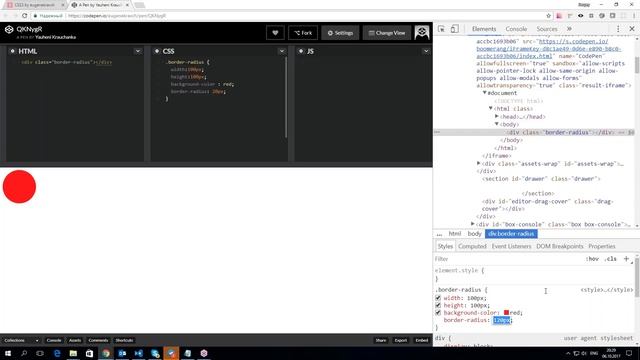The image size is (640, 360).
Task: Click the CodePen logo icon
Action: [9, 29]
